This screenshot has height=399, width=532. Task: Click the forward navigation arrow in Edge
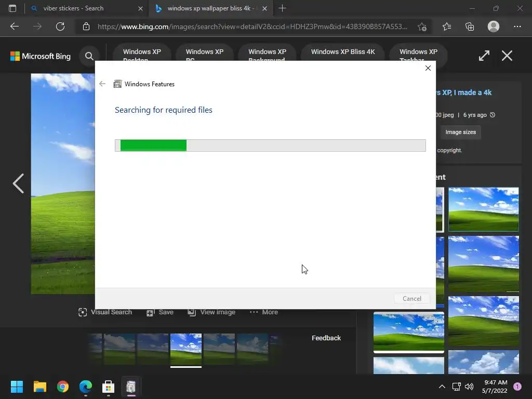pos(37,26)
